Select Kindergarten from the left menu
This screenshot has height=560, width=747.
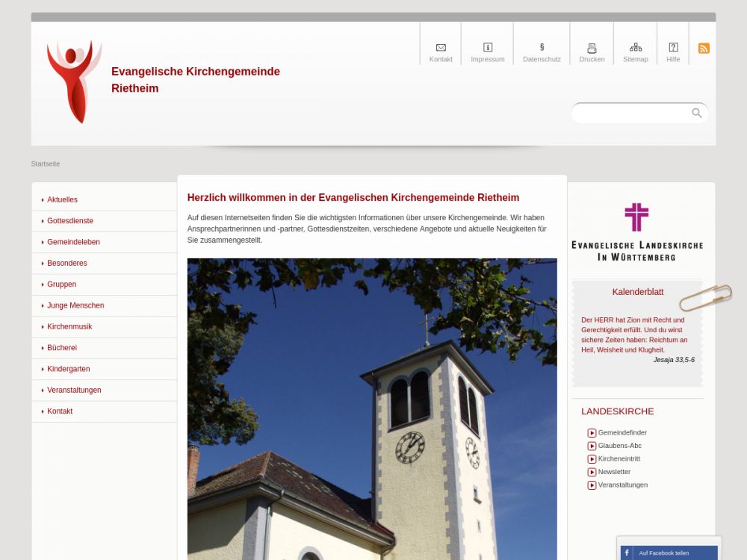[x=68, y=369]
